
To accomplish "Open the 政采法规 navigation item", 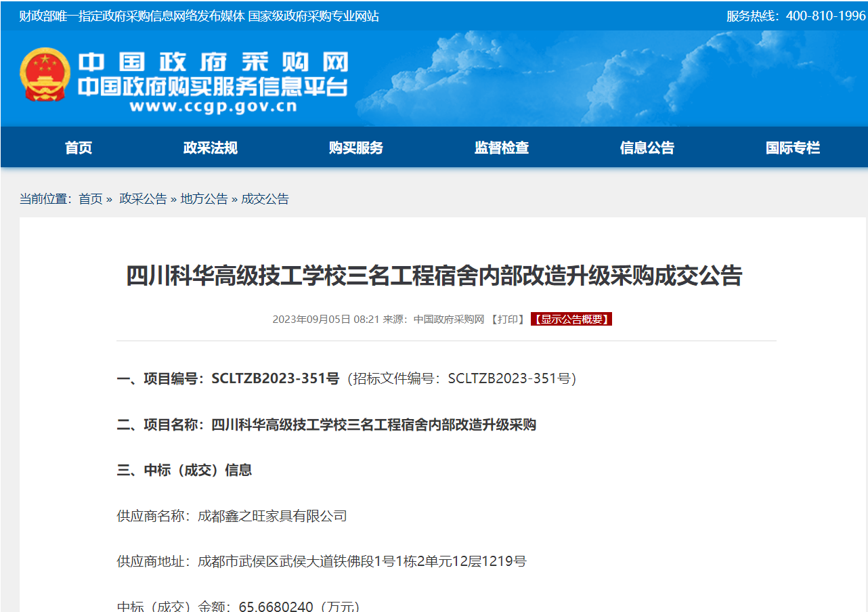I will [211, 148].
